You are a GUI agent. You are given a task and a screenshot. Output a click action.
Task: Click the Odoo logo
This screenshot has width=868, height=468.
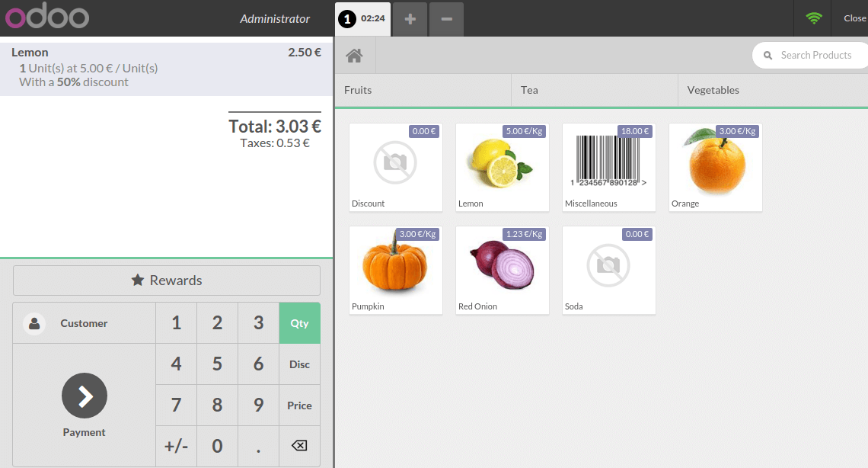[x=46, y=17]
